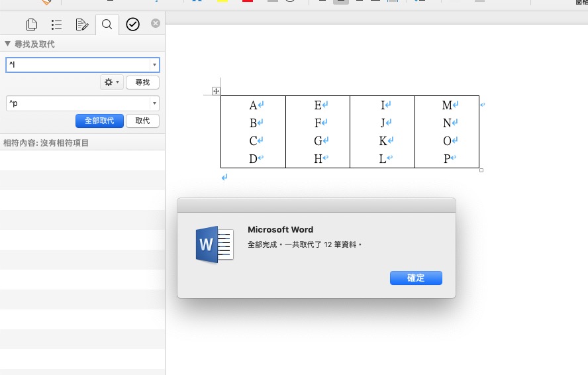
Task: Close the sidebar with the gray X icon
Action: point(156,23)
